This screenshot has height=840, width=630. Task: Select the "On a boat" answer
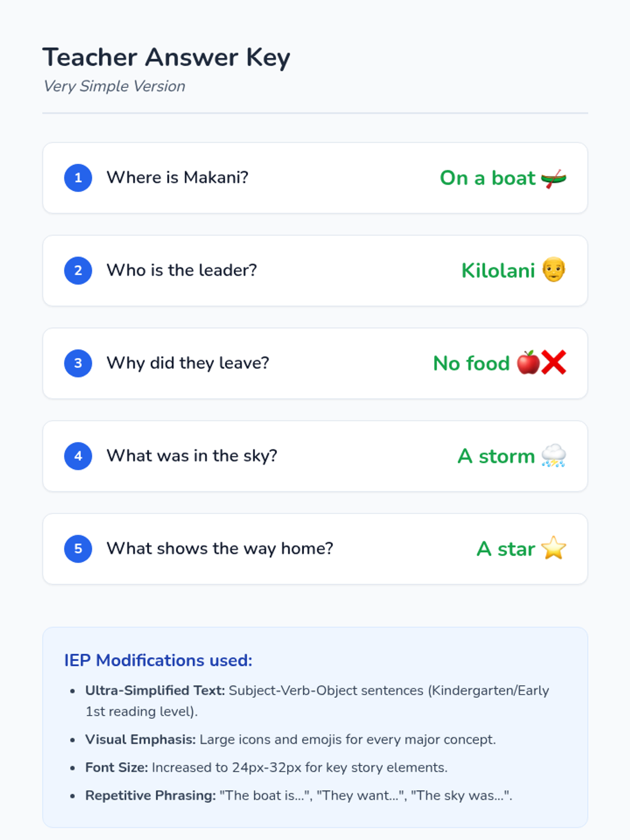(x=487, y=178)
